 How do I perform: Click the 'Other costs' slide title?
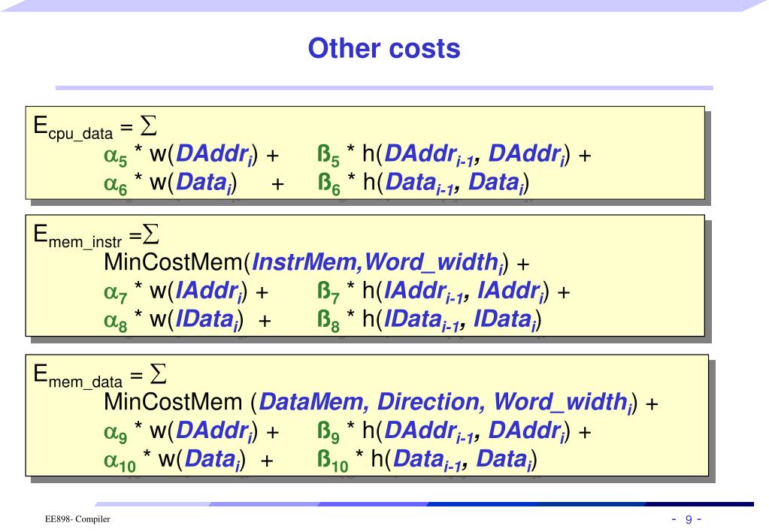[384, 49]
